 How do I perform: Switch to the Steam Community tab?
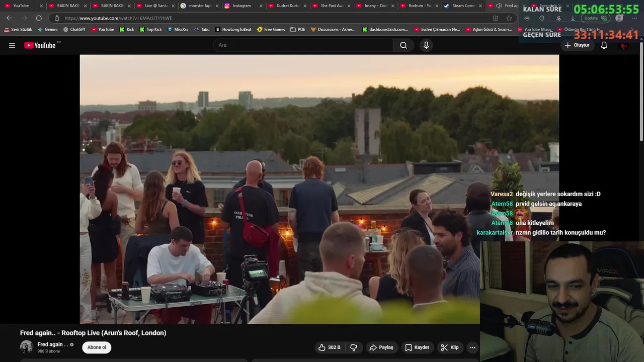tap(462, 6)
